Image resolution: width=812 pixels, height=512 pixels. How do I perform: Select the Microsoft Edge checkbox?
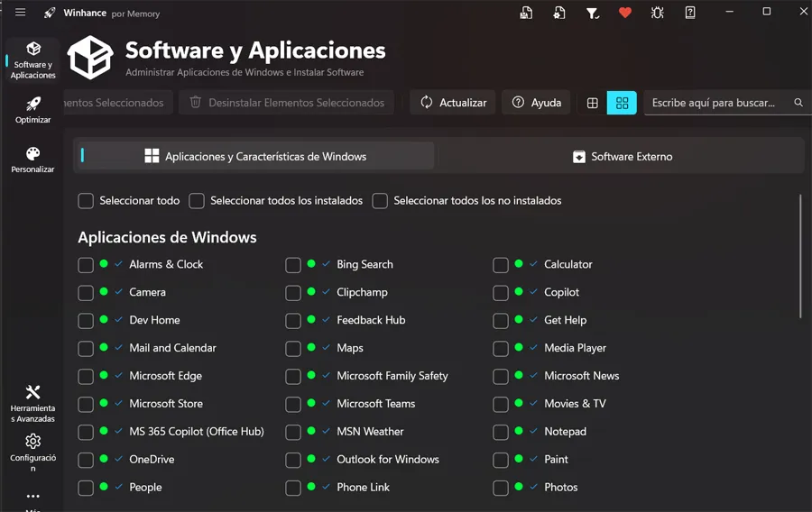point(86,377)
